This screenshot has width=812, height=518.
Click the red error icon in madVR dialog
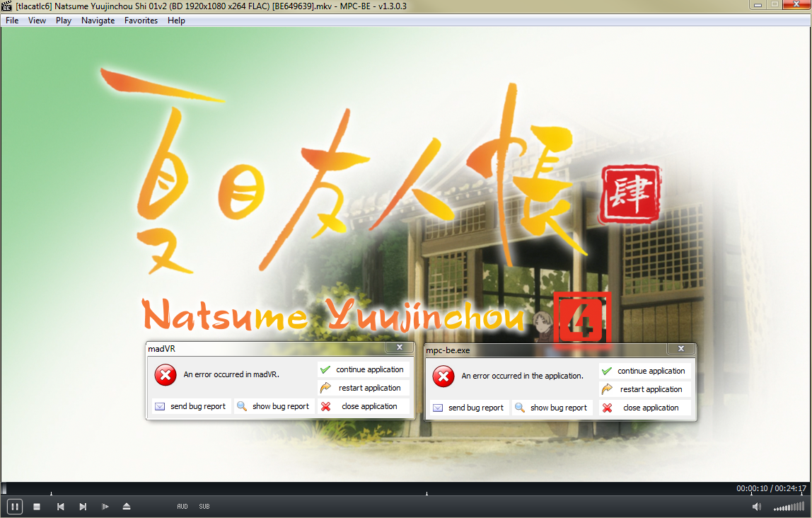(166, 374)
